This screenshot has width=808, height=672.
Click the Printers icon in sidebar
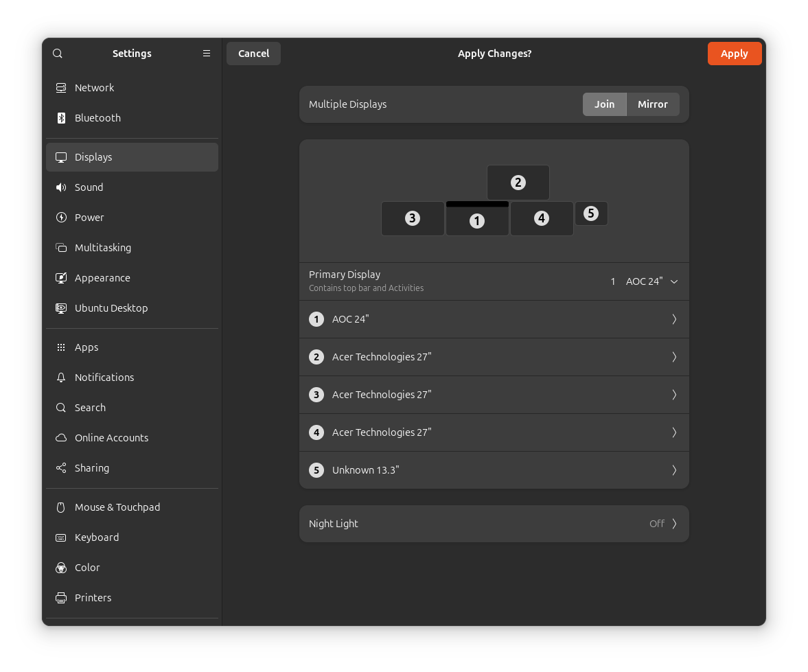click(x=61, y=598)
